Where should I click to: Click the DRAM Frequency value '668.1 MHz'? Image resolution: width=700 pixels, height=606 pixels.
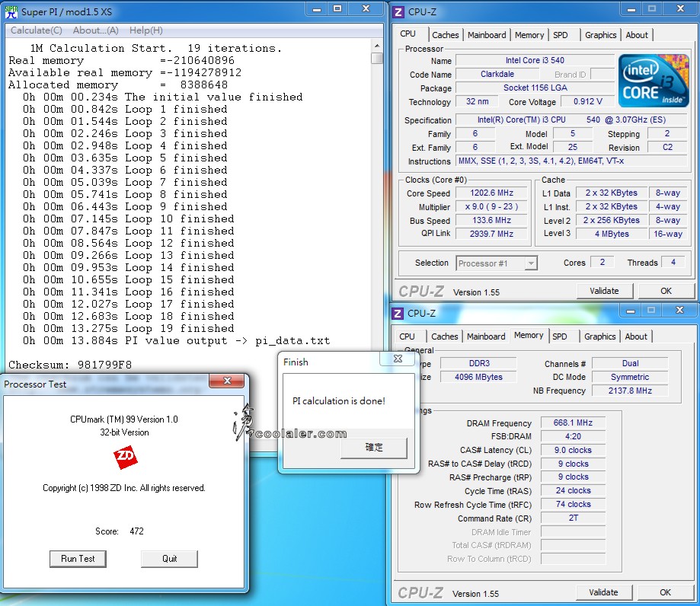click(x=573, y=423)
